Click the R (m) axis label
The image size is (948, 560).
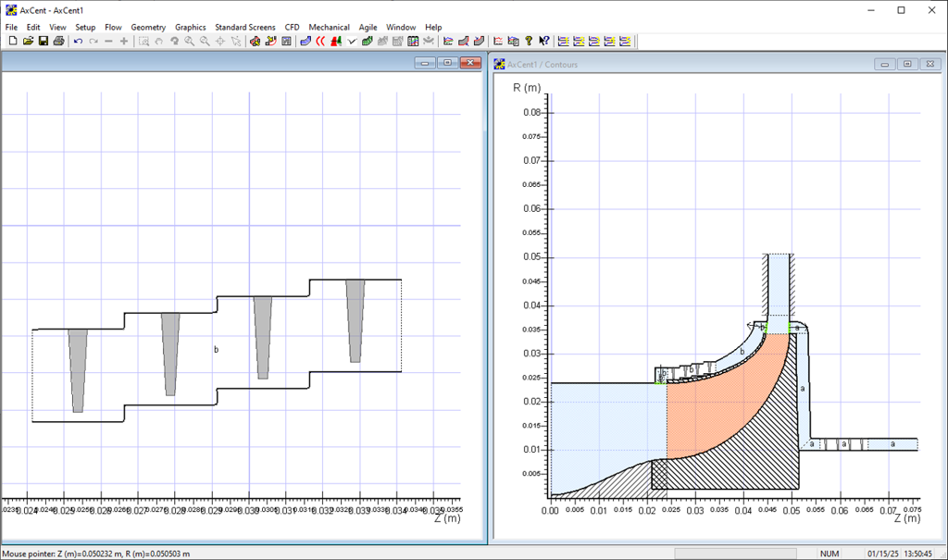pyautogui.click(x=527, y=88)
